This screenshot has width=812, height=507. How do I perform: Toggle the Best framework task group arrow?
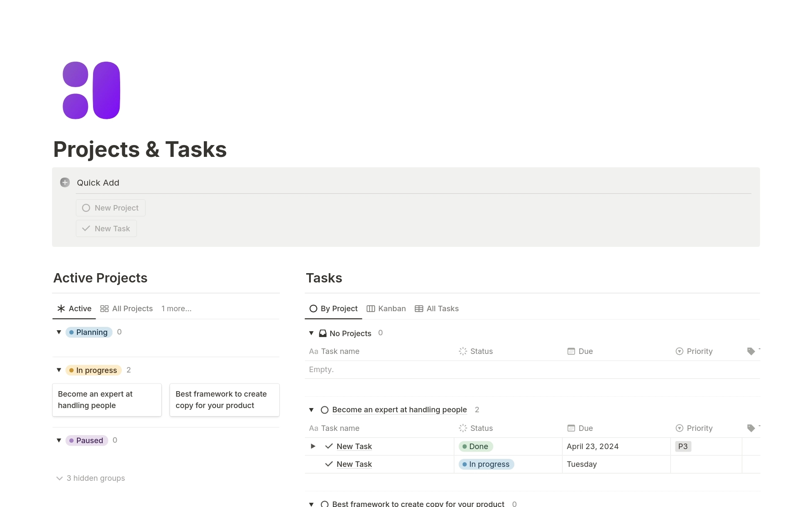pyautogui.click(x=311, y=504)
